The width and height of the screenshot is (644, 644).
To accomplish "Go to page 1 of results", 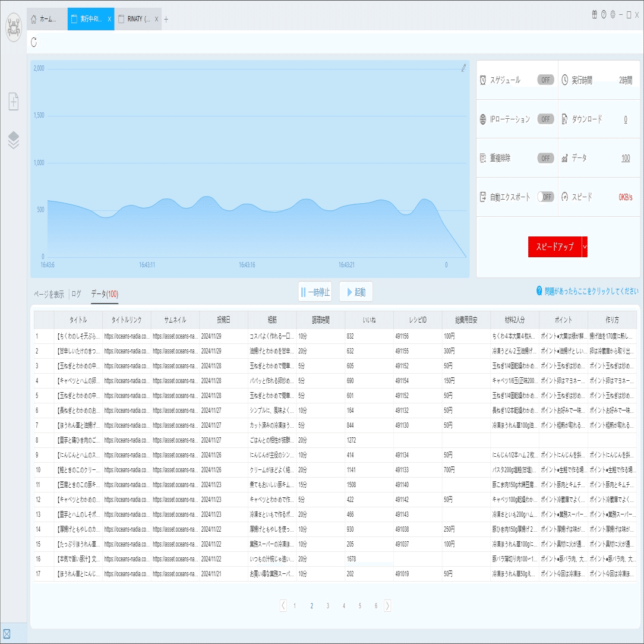I will (x=295, y=606).
